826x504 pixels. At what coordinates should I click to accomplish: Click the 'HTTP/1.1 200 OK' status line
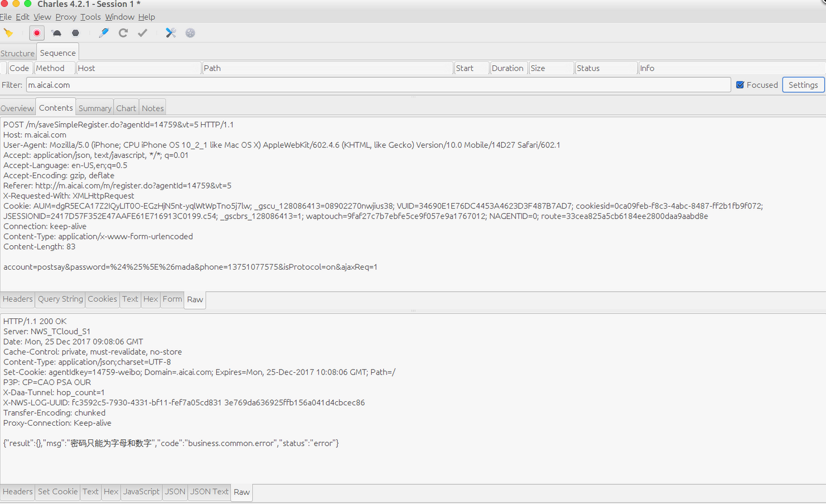(x=35, y=321)
